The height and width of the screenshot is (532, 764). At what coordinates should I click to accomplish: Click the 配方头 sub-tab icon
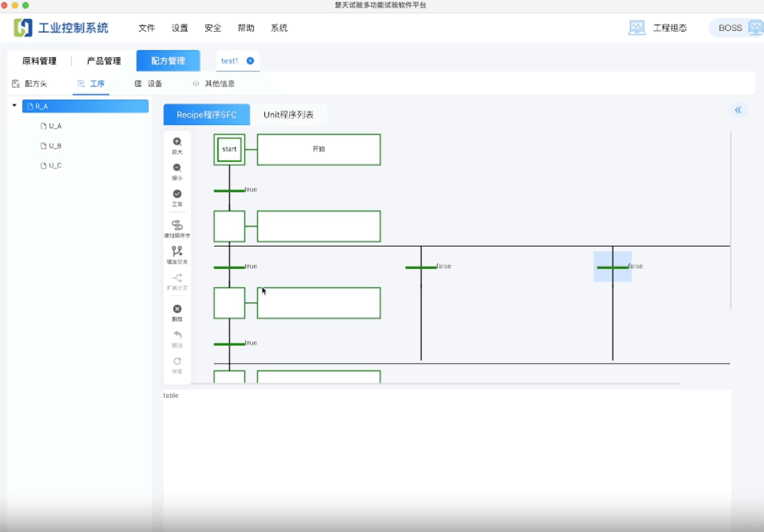16,84
